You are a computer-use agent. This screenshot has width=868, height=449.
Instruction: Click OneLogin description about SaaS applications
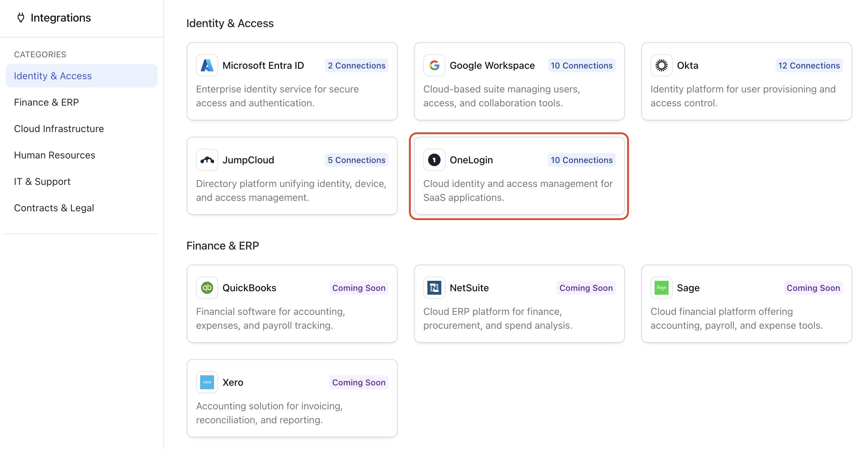[x=518, y=190]
